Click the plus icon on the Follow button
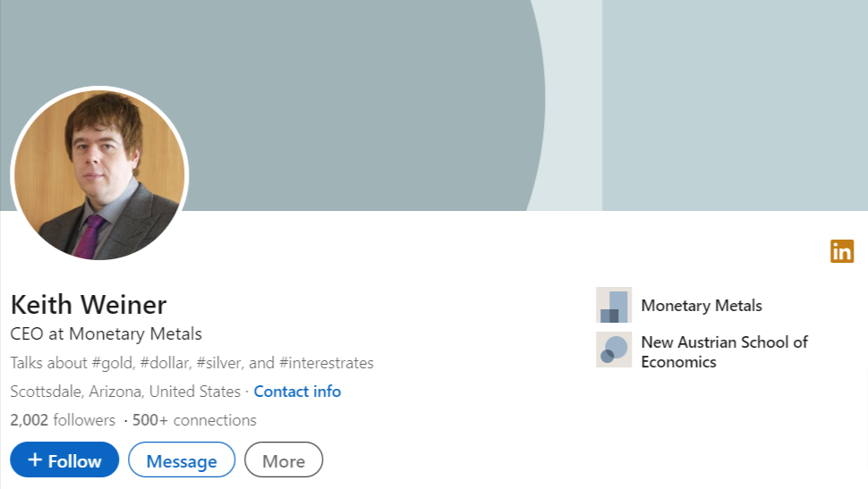This screenshot has height=489, width=868. [x=35, y=459]
